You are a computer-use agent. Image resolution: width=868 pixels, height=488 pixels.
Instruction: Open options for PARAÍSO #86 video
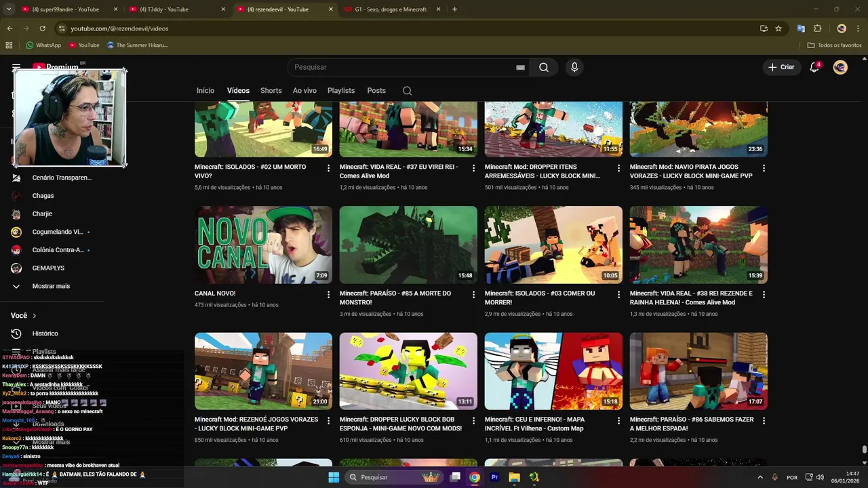point(764,421)
